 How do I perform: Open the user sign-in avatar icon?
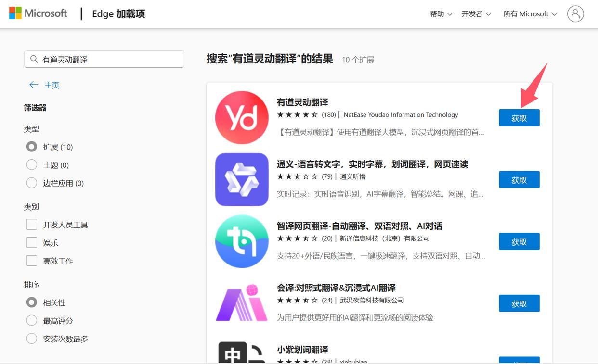click(x=575, y=14)
